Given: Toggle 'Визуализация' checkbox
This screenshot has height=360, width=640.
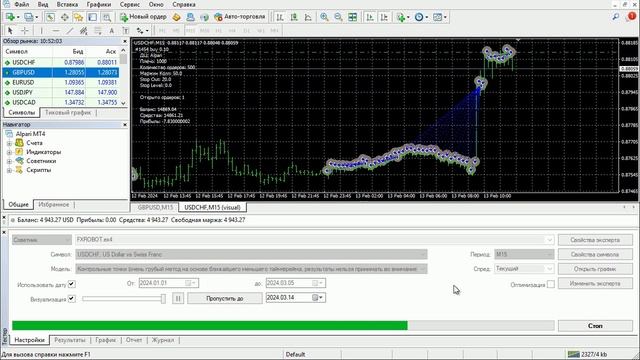Looking at the screenshot, I should coord(72,298).
